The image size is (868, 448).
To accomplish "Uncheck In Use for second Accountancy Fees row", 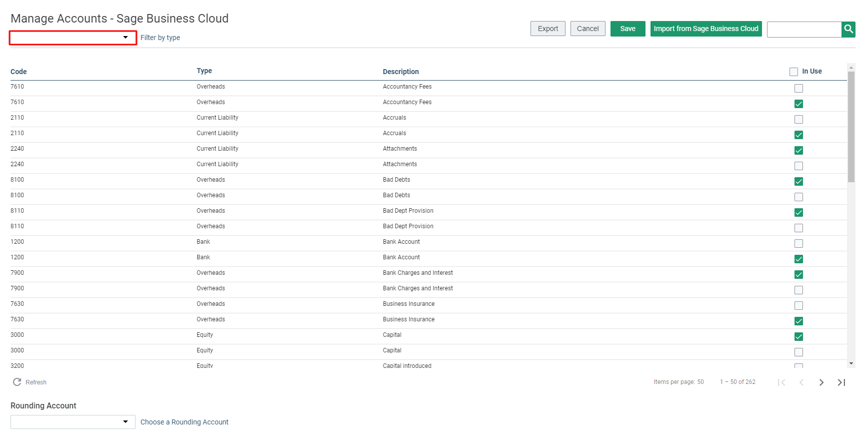I will coord(798,104).
